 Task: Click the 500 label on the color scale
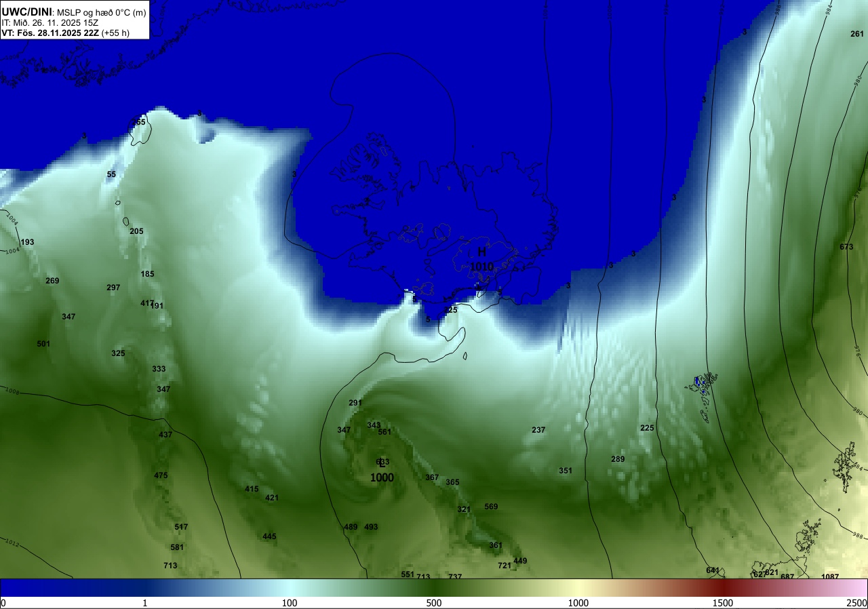coord(434,604)
